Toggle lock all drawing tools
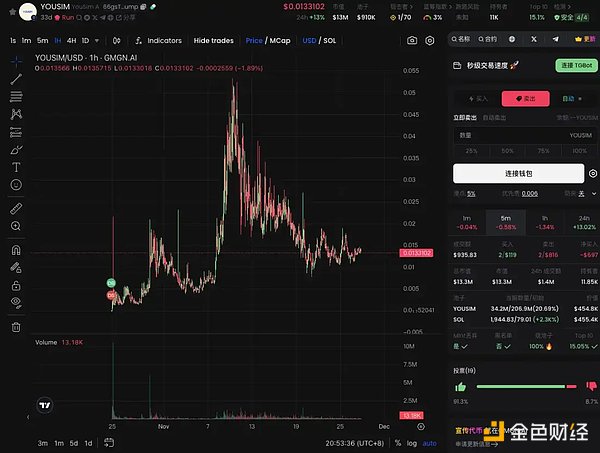Screen dimensions: 600x453 click(x=16, y=285)
